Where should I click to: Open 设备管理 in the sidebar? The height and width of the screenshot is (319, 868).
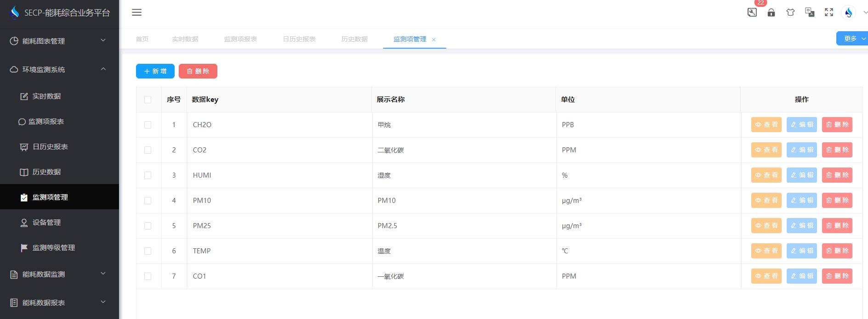point(46,222)
